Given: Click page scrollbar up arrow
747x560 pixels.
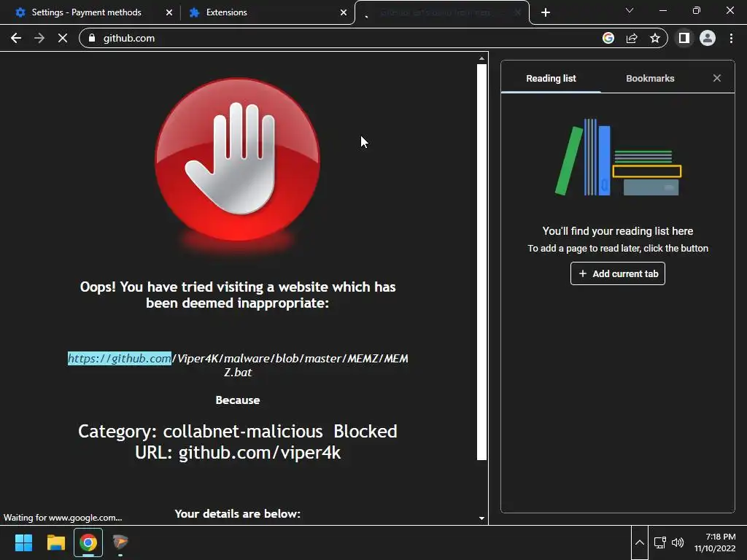Looking at the screenshot, I should 481,58.
